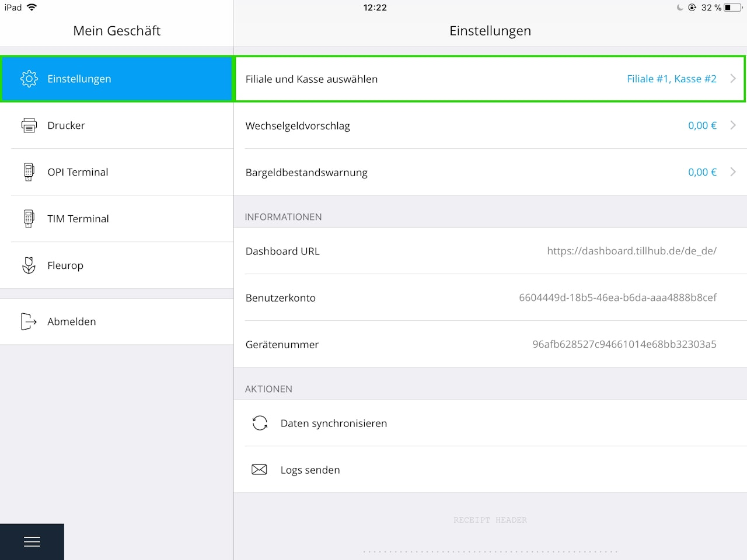Click the Dashboard URL value text
This screenshot has height=560, width=747.
tap(631, 251)
